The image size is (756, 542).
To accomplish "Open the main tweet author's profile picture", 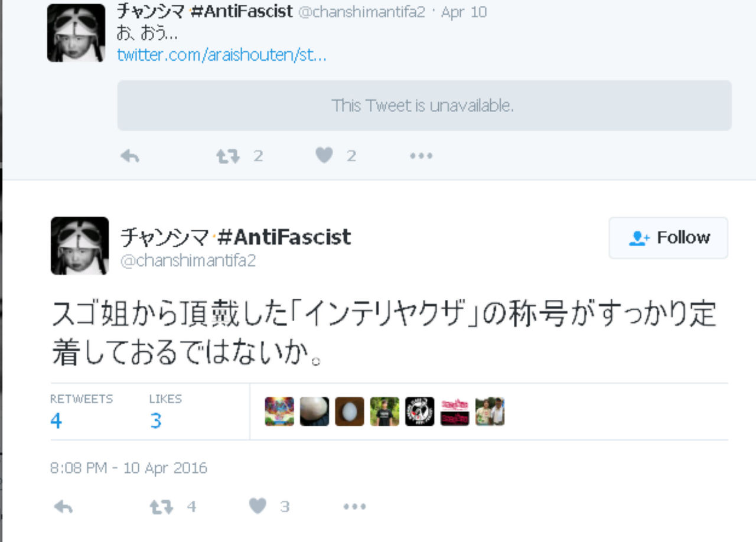I will (80, 246).
